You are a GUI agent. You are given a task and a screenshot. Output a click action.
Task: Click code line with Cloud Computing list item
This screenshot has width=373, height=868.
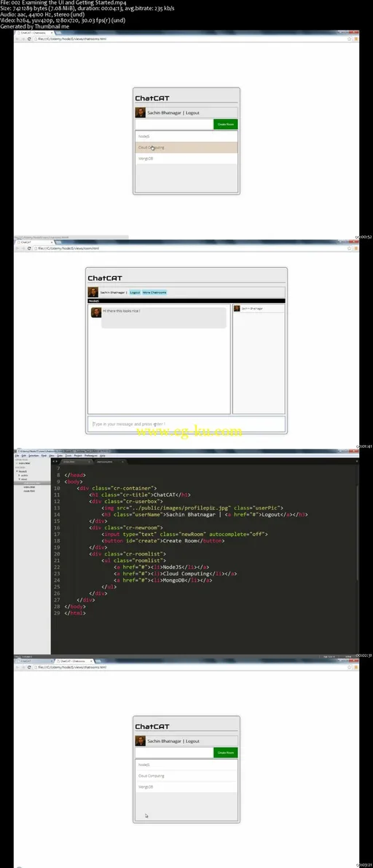pyautogui.click(x=176, y=574)
